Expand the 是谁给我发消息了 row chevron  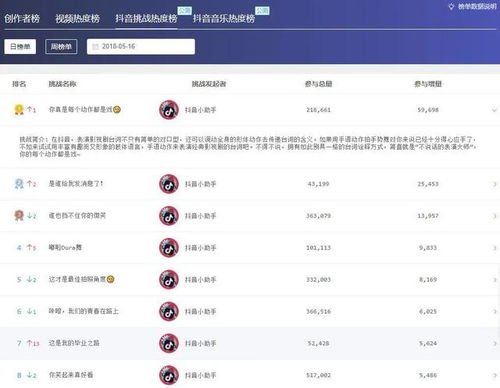[x=495, y=184]
